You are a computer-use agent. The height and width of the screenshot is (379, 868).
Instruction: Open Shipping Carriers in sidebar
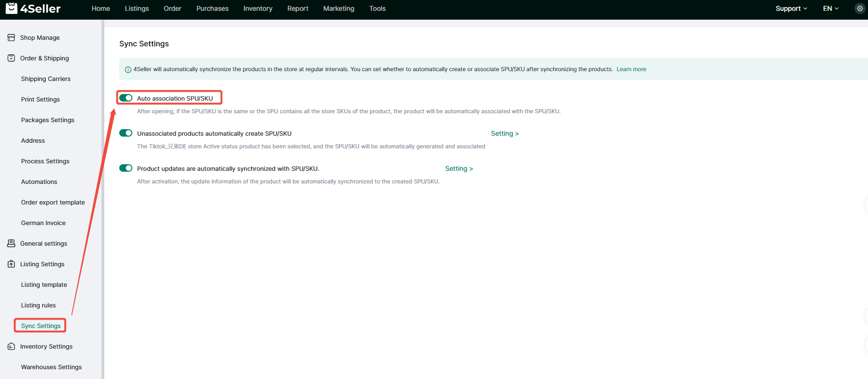(x=46, y=79)
